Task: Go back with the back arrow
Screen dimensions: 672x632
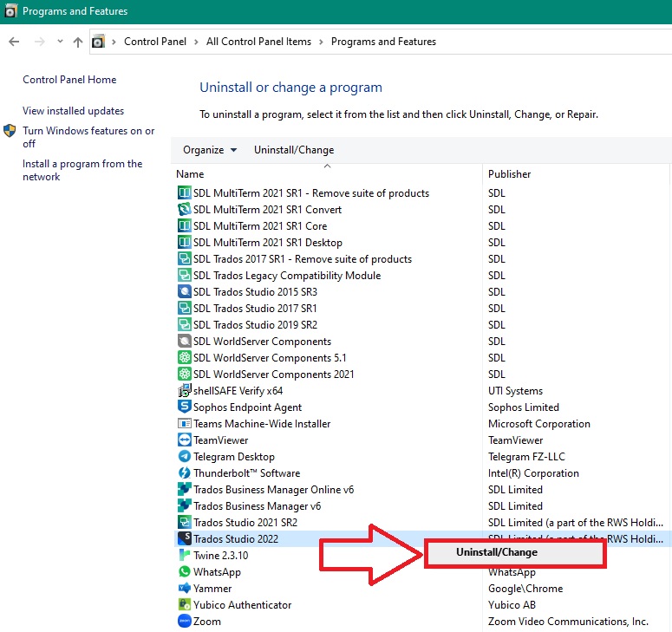Action: (14, 42)
